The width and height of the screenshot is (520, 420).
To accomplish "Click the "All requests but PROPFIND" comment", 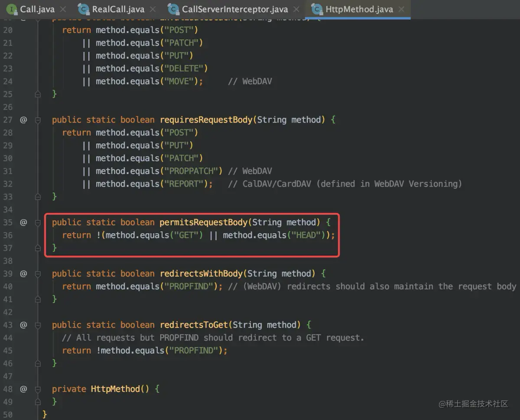I will 212,338.
